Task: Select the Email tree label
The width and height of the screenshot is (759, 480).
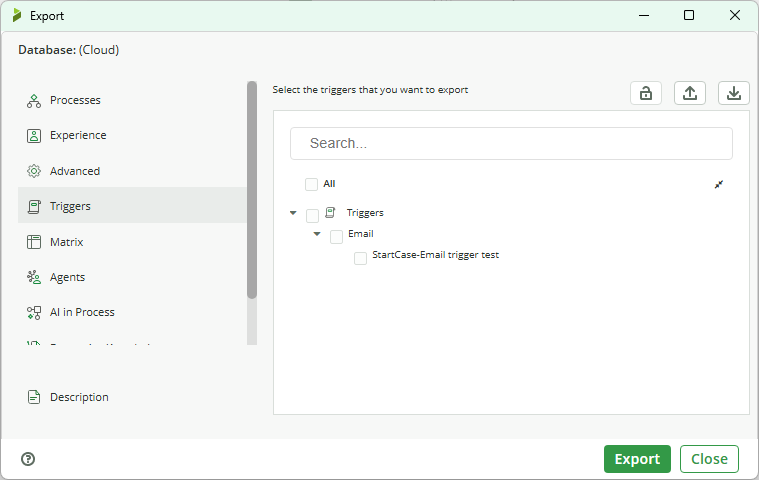Action: (361, 234)
